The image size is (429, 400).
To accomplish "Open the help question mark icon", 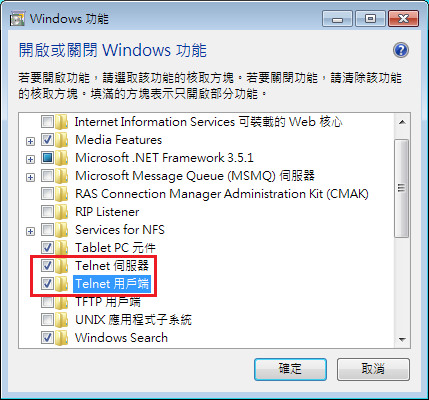I will (x=401, y=50).
